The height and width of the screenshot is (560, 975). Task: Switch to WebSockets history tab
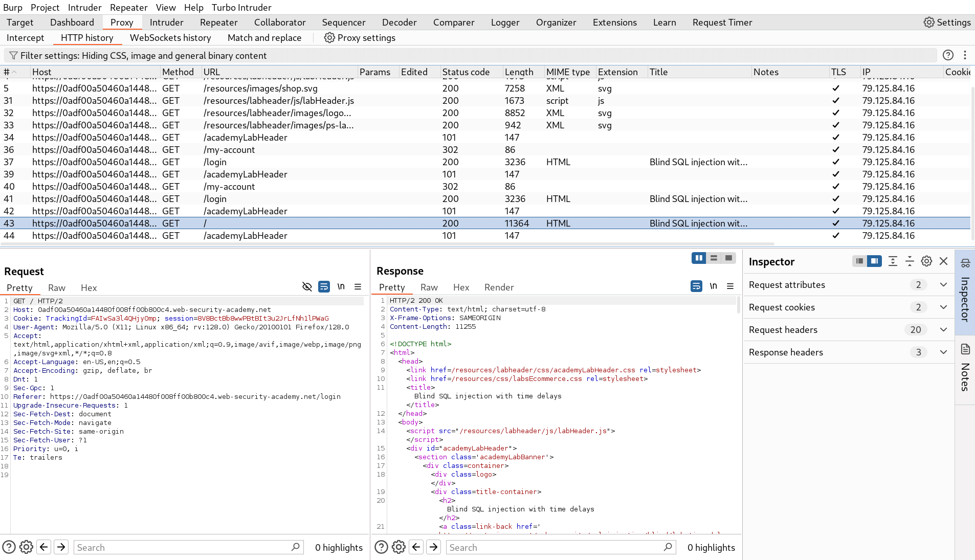click(170, 38)
